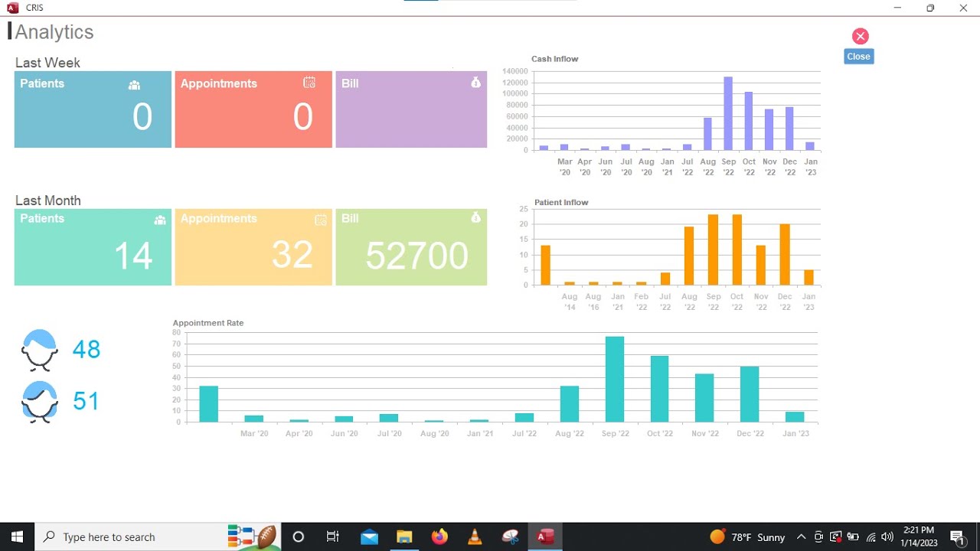Screen dimensions: 980x551
Task: Open the volume control in system tray
Action: point(888,537)
